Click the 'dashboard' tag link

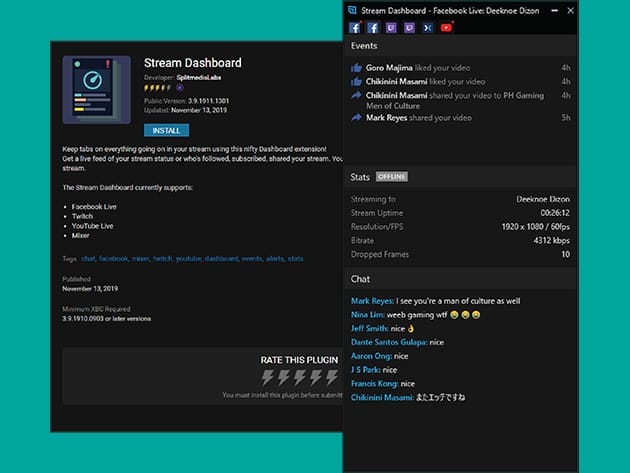(x=221, y=259)
